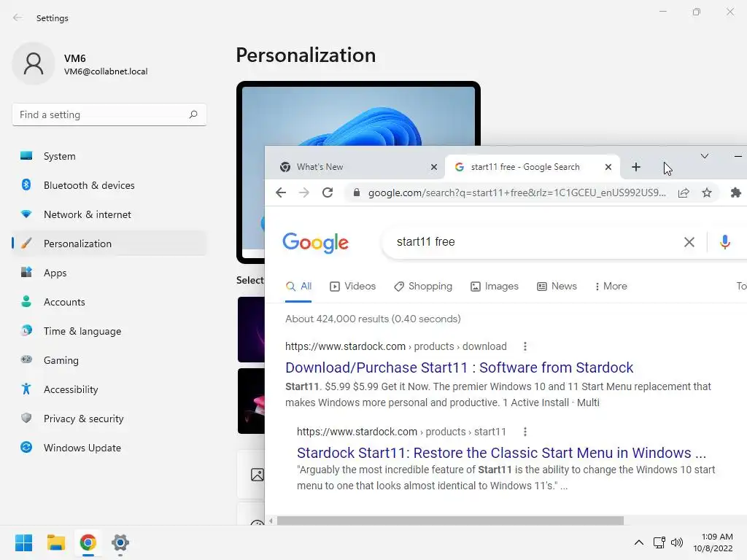This screenshot has width=747, height=560.
Task: Open Accessibility settings
Action: [x=109, y=389]
